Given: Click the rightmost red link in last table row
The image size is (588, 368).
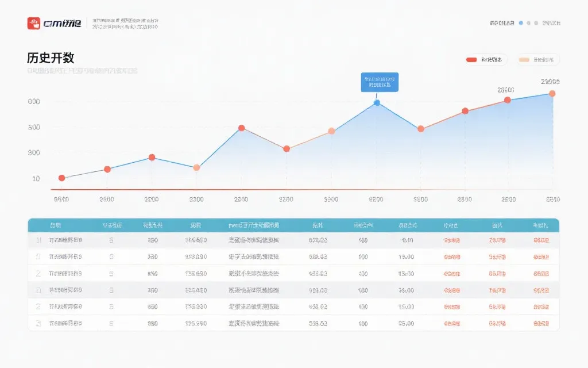Looking at the screenshot, I should pyautogui.click(x=541, y=324).
